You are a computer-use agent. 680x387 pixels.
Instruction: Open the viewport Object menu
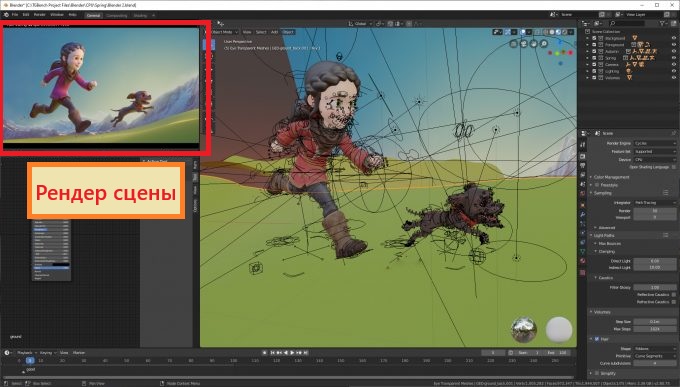288,32
